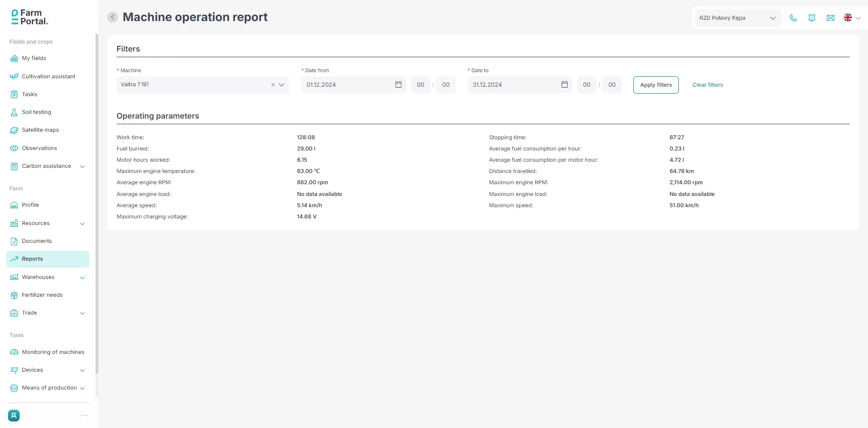
Task: Open the RZD Puławy Kępa farm dropdown
Action: pos(737,18)
